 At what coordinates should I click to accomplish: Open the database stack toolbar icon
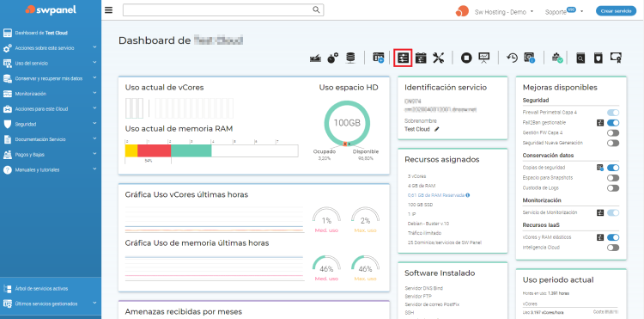pyautogui.click(x=350, y=58)
